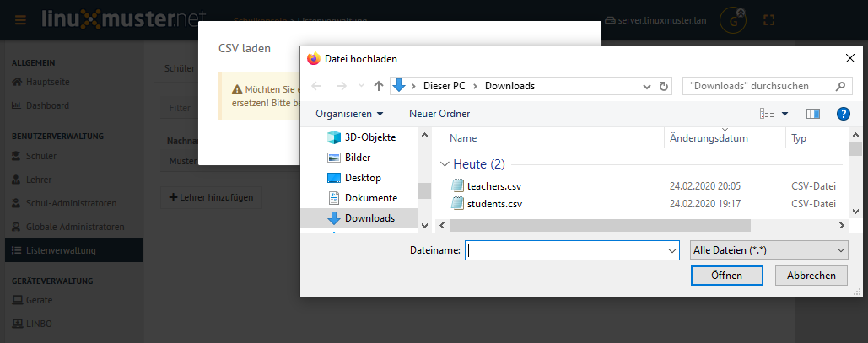
Task: Switch to the Schüler tab
Action: [180, 68]
